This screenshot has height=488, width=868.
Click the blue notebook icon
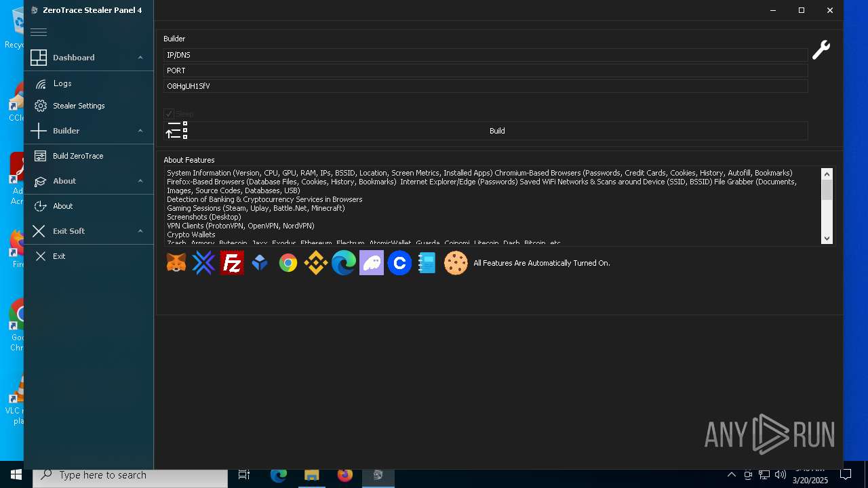point(427,263)
